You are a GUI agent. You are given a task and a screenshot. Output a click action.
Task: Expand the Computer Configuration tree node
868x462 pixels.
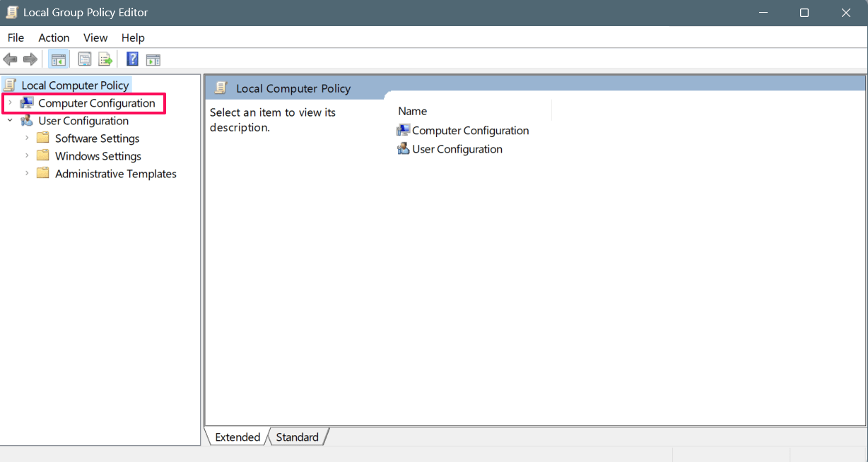(x=10, y=103)
